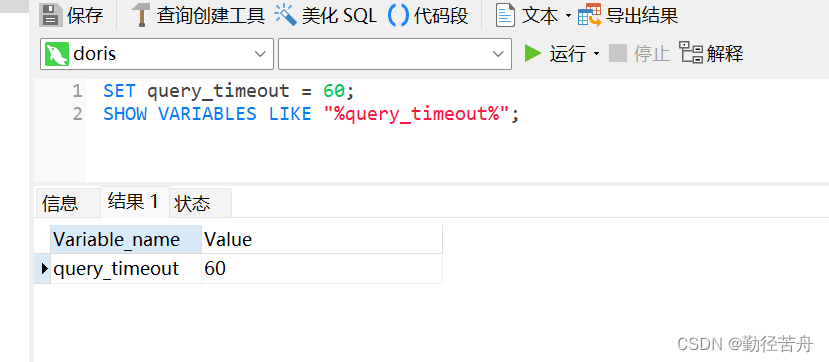829x362 pixels.
Task: Click the 解释 button label
Action: [x=725, y=54]
